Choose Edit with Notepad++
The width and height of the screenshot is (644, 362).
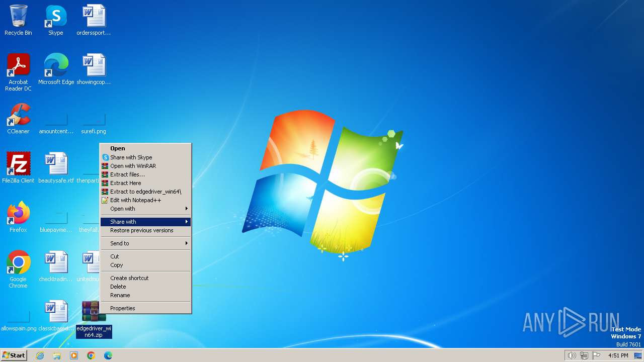pyautogui.click(x=146, y=200)
